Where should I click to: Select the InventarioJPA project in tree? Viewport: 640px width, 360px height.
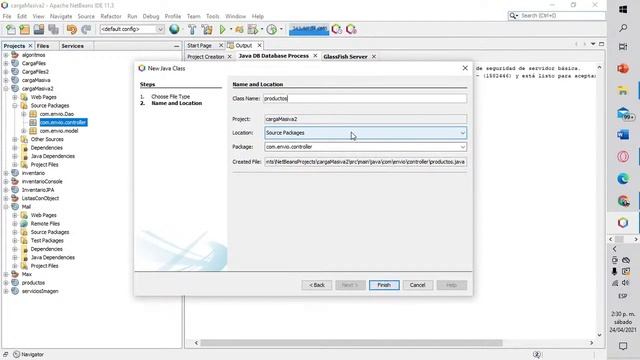point(38,190)
